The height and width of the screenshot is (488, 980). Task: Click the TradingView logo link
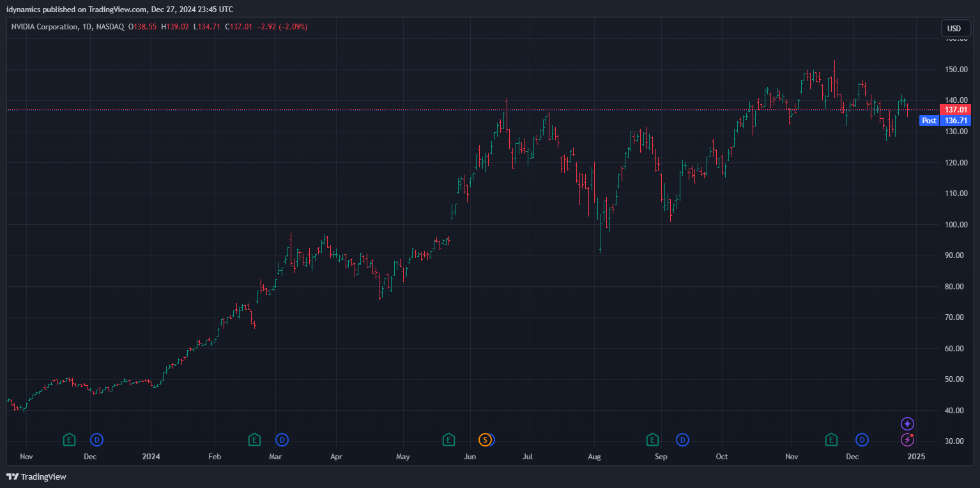tap(36, 477)
